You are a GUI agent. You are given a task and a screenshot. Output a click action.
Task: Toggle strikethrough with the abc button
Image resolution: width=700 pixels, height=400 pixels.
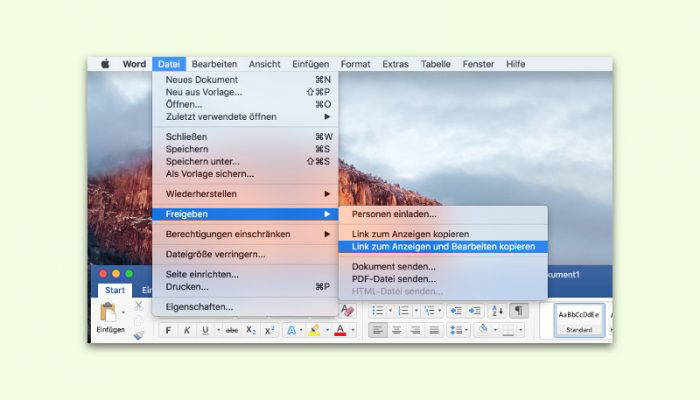pyautogui.click(x=232, y=330)
